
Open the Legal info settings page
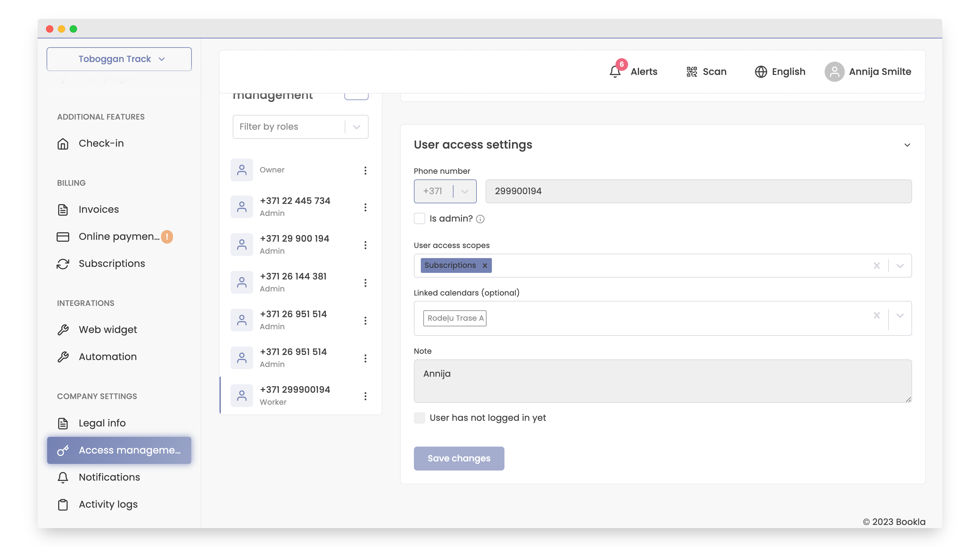[x=63, y=423]
